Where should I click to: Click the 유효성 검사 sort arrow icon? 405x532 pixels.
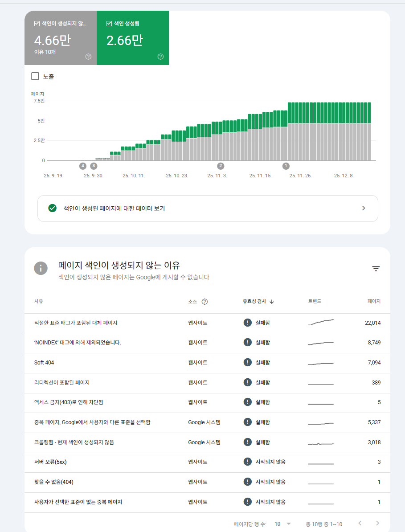(x=272, y=302)
